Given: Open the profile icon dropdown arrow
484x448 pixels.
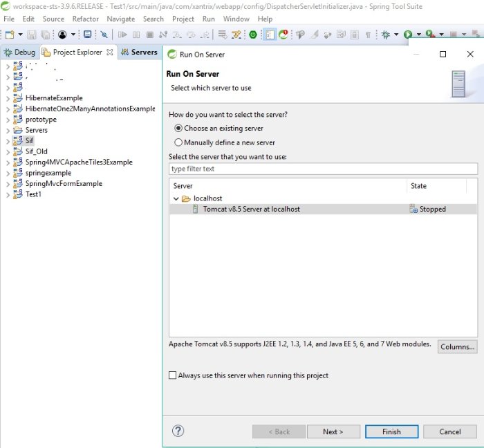Looking at the screenshot, I should coord(73,35).
